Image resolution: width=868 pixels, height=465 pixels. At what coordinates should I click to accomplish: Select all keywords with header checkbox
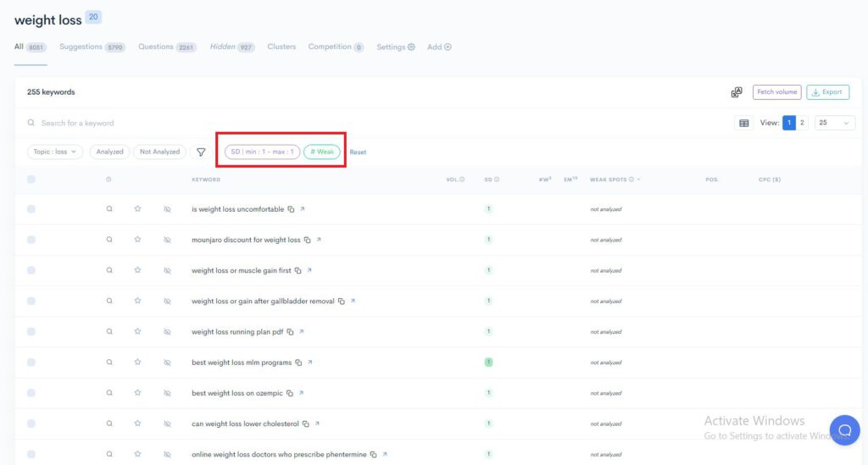[31, 180]
